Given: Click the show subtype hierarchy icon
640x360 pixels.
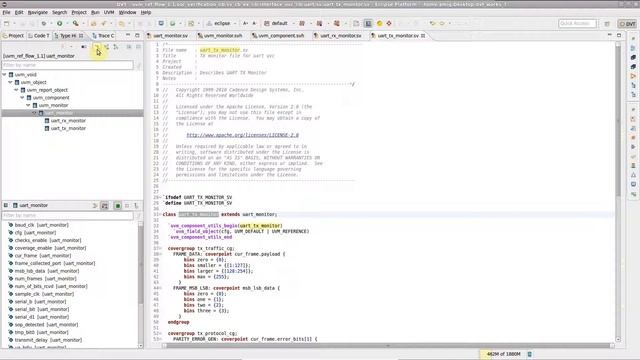Looking at the screenshot, I should click(x=116, y=47).
